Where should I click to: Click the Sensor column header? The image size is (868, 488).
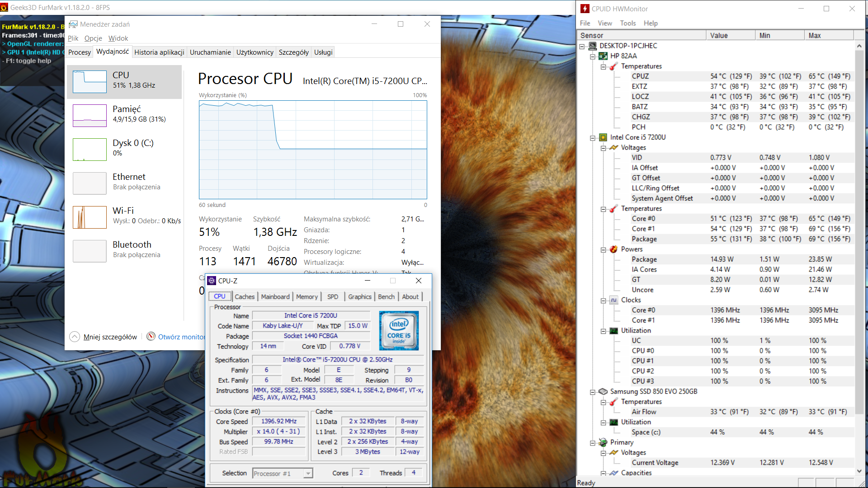tap(642, 35)
